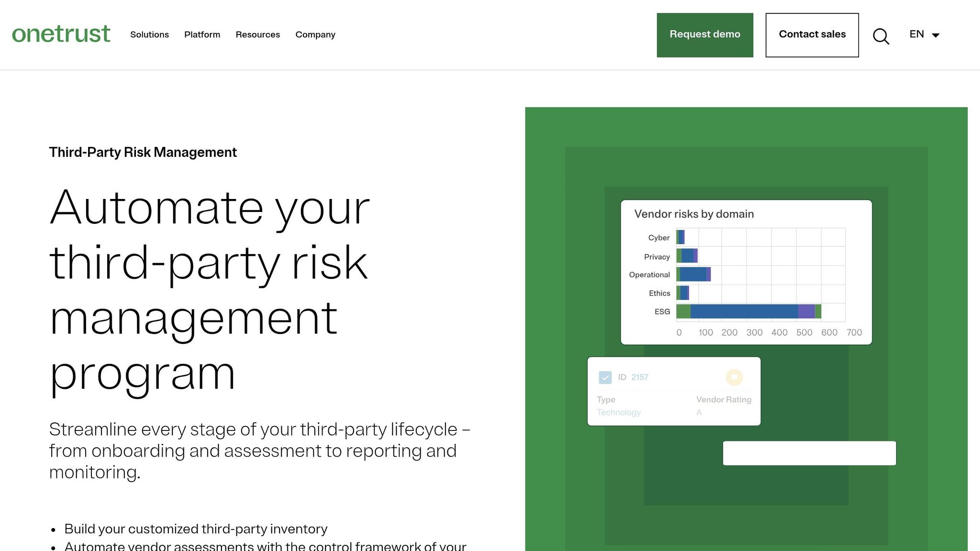Toggle the checkbox beside ID 2157
Viewport: 980px width, 551px height.
click(605, 377)
